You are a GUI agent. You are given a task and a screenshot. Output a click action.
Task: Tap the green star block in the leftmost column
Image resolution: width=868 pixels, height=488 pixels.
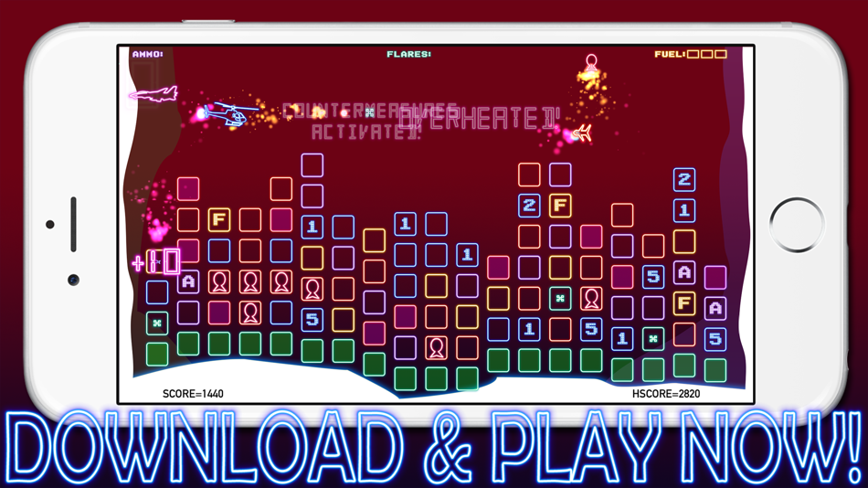pos(157,324)
